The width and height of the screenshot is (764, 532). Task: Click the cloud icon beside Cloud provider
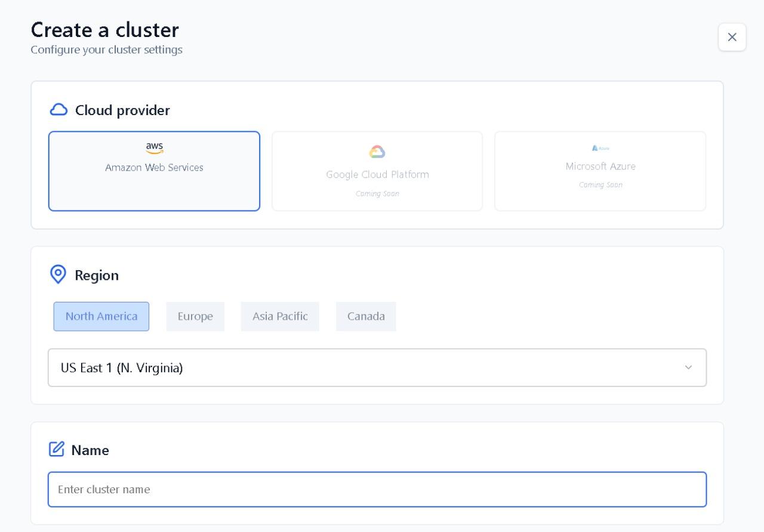coord(58,110)
